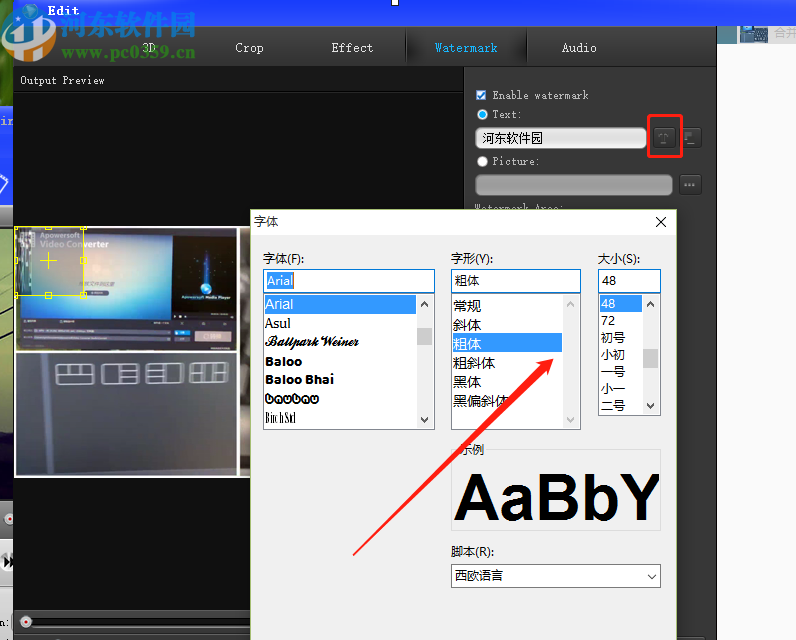Select the Text watermark radio button

click(x=482, y=115)
